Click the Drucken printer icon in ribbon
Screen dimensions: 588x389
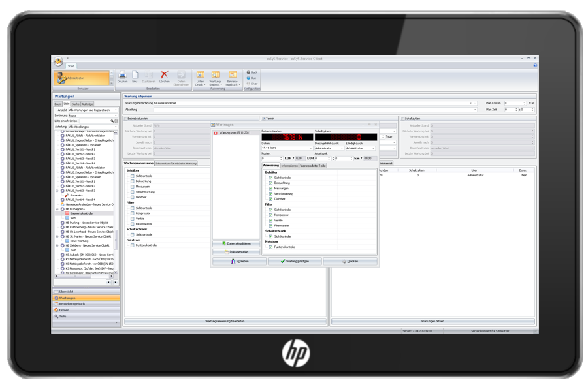coord(122,75)
